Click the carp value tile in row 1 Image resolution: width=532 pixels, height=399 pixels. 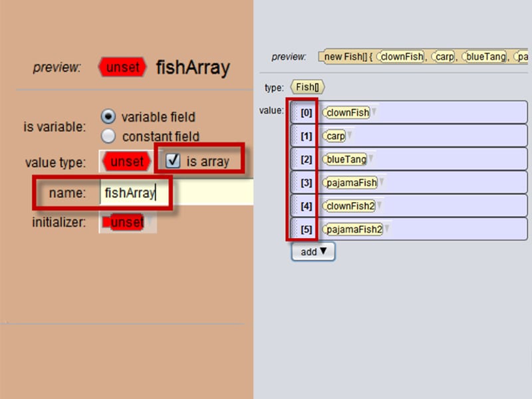point(334,136)
